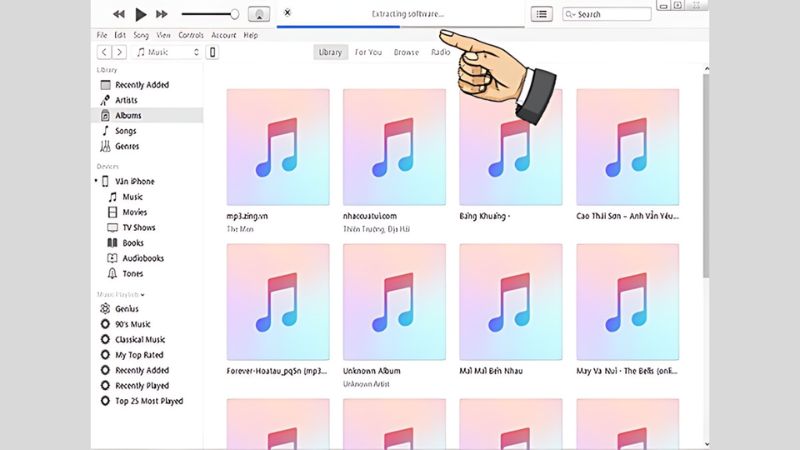Open the AirPlay output button

pos(259,14)
